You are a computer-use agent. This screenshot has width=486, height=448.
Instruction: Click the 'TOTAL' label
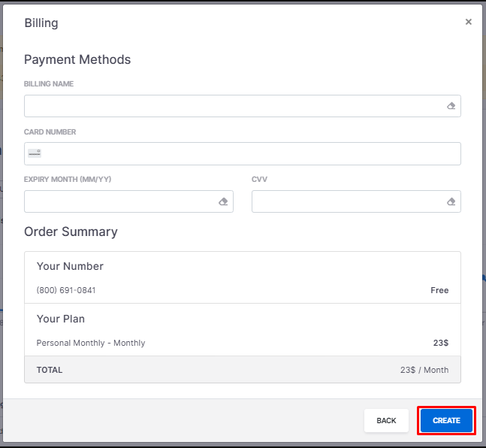click(x=50, y=370)
